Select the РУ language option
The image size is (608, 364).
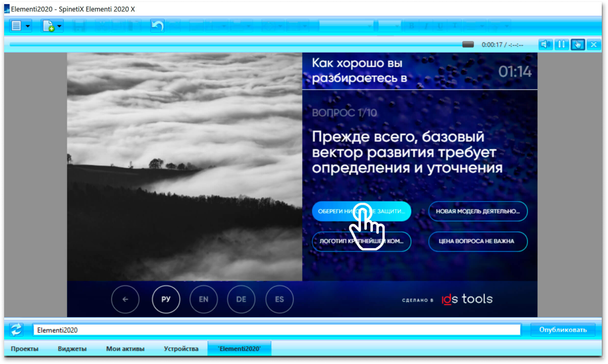coord(166,299)
